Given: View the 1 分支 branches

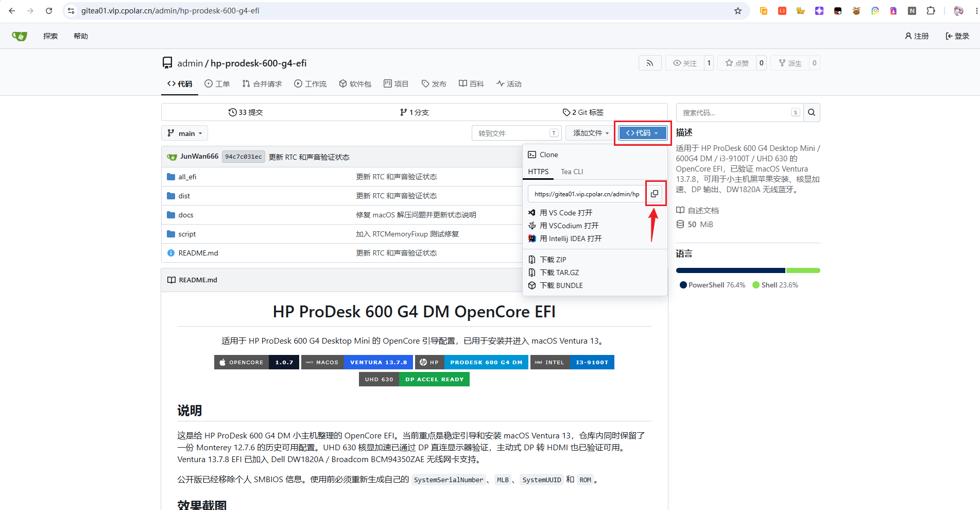Looking at the screenshot, I should [414, 112].
